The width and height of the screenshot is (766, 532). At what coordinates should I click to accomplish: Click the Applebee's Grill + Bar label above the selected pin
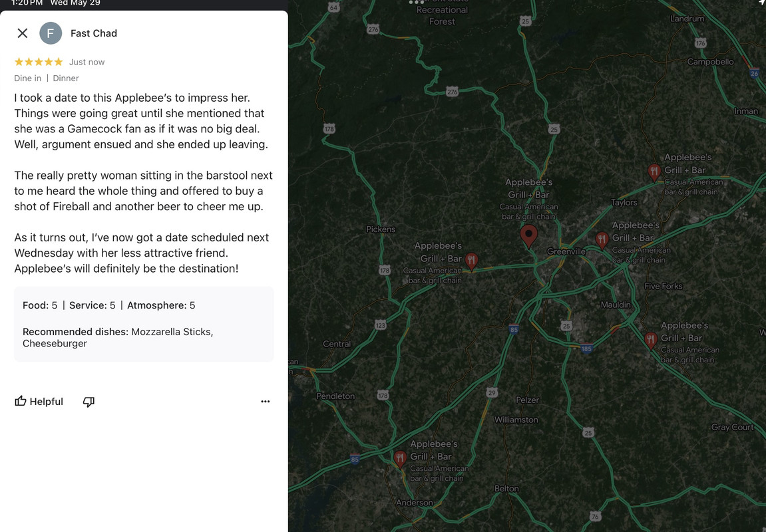point(528,188)
